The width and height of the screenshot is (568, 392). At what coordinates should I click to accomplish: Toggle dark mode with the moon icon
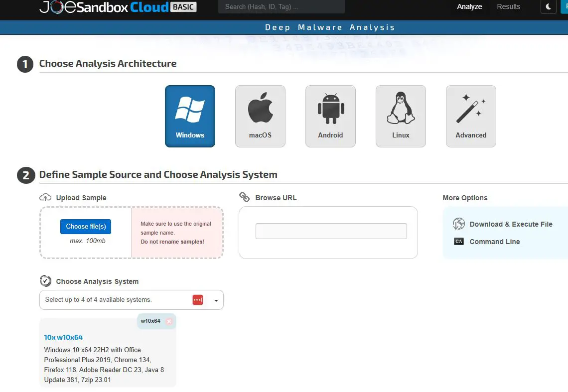coord(548,7)
